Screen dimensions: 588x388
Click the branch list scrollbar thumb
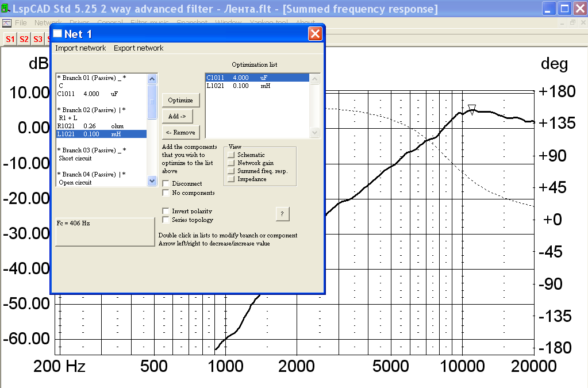[152, 102]
